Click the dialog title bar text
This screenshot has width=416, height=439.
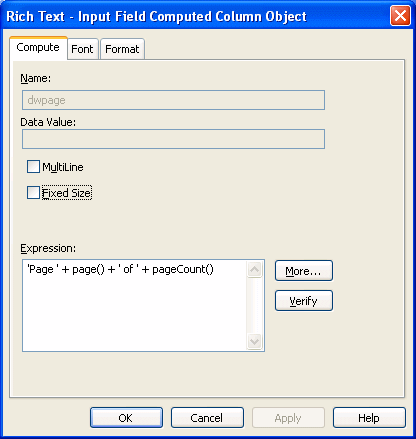tap(156, 16)
